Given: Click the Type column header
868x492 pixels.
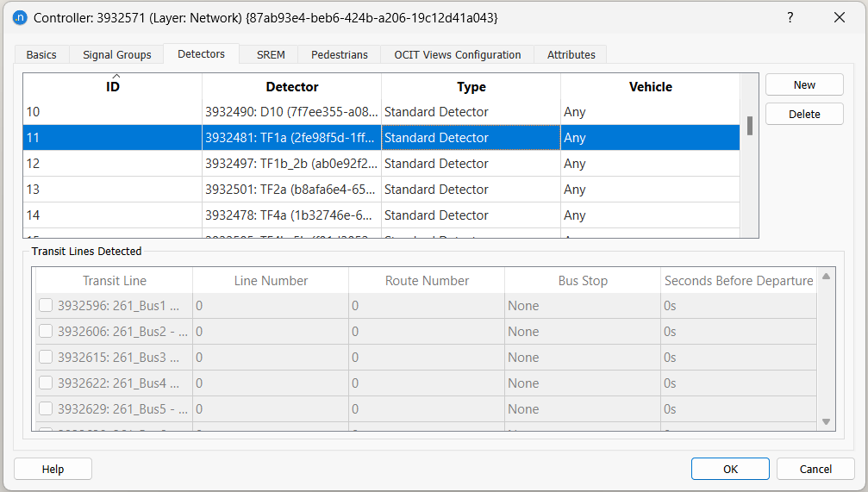Looking at the screenshot, I should coord(471,87).
